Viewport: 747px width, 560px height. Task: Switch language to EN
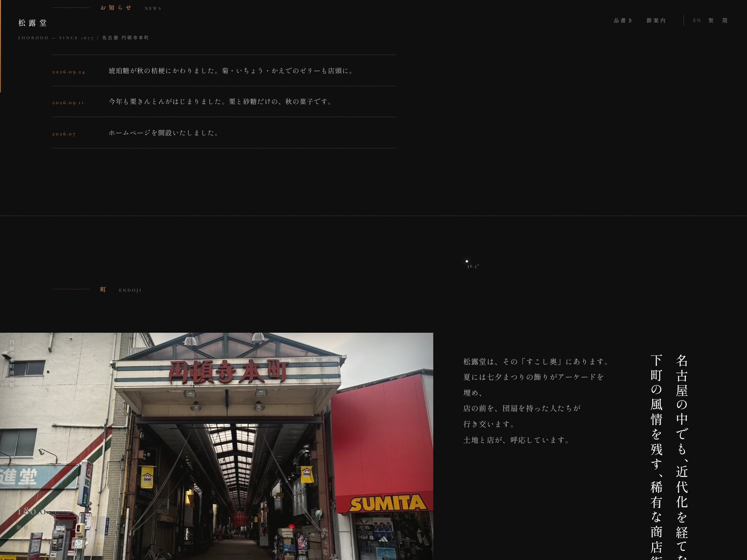point(697,21)
